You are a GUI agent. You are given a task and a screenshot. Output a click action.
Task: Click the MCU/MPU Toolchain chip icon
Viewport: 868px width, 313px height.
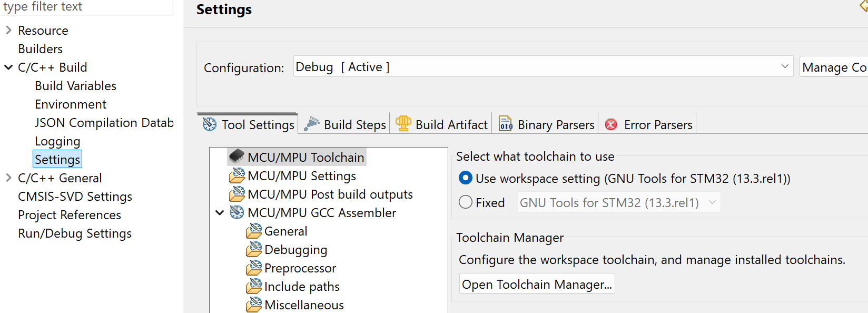[236, 156]
